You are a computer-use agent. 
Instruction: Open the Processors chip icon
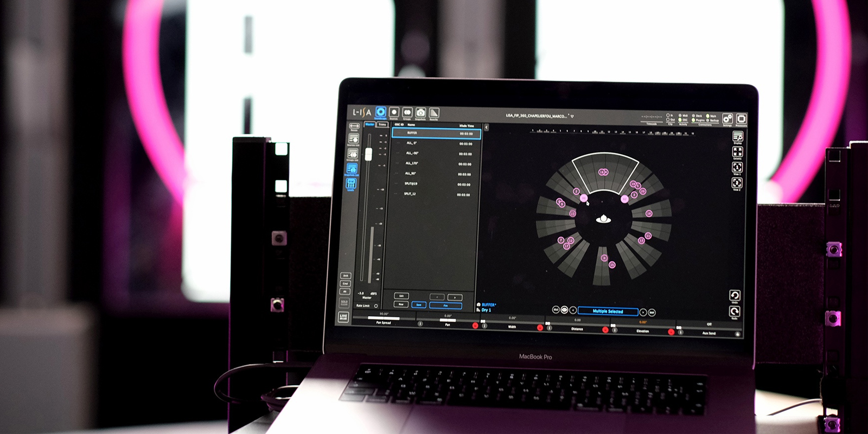[741, 119]
